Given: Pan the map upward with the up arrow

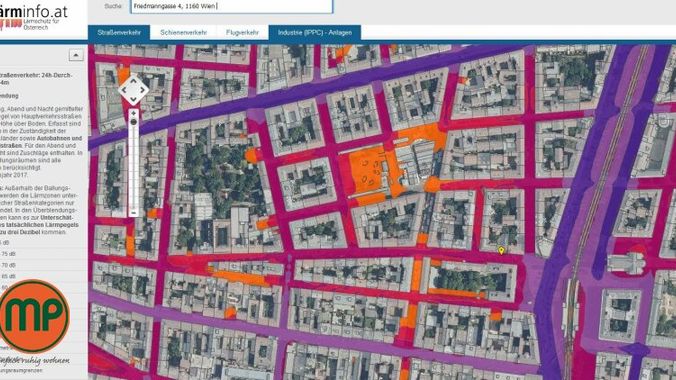Looking at the screenshot, I should pos(133,82).
